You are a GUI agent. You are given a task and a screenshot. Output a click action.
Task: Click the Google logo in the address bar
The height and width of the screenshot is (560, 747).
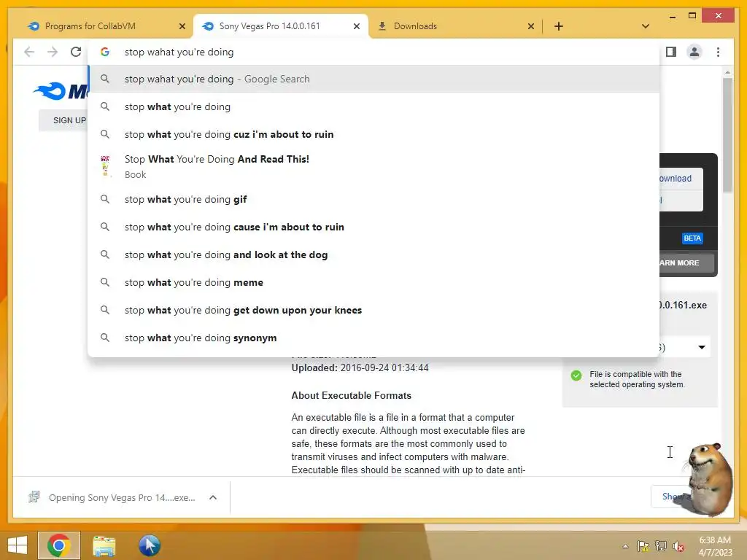point(105,52)
